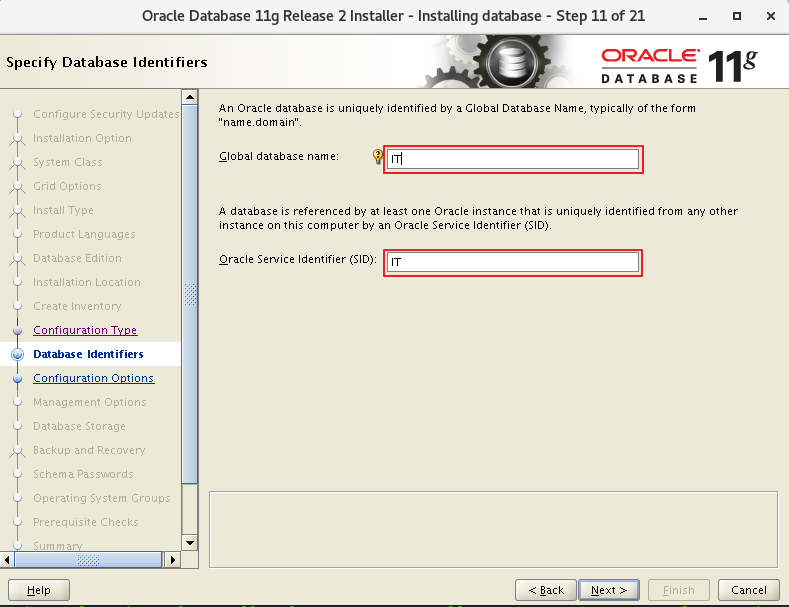Image resolution: width=789 pixels, height=607 pixels.
Task: Click the System Class step text
Action: pos(68,162)
